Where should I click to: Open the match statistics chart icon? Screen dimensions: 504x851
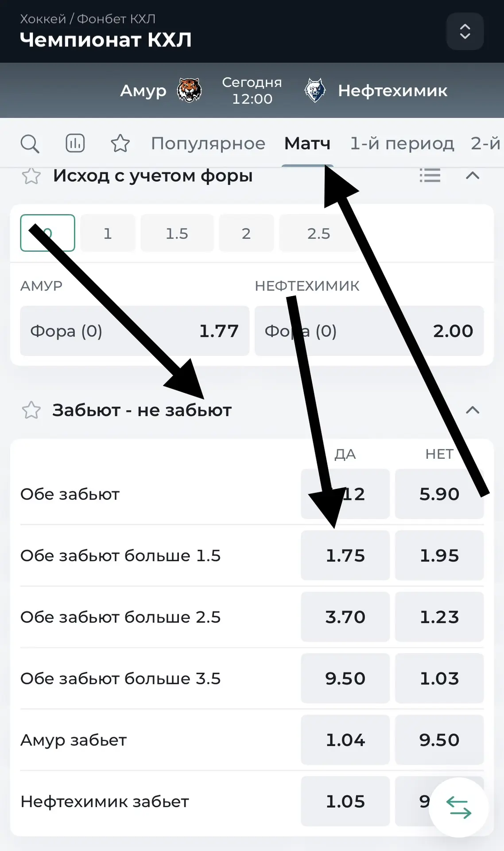75,143
